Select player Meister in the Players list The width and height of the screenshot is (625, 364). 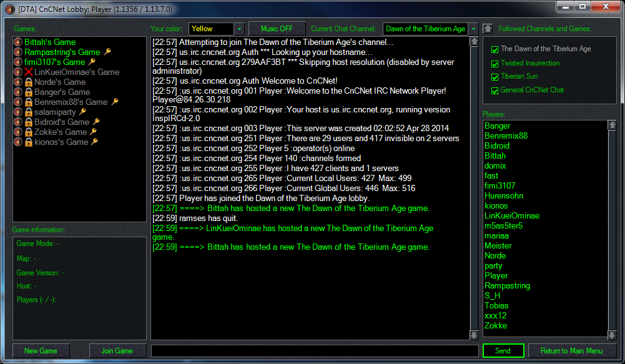pos(498,245)
